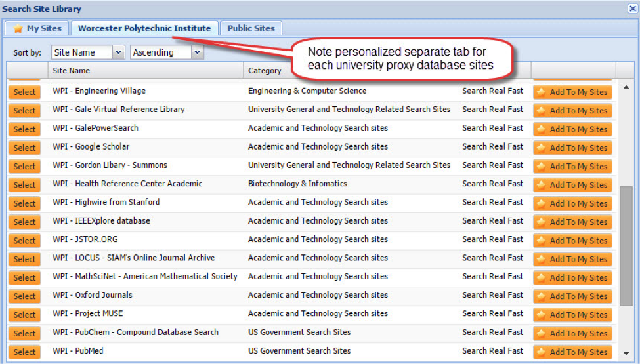Click 'Search Real Fast' in Google Scholar row
Image resolution: width=640 pixels, height=364 pixels.
[x=493, y=146]
